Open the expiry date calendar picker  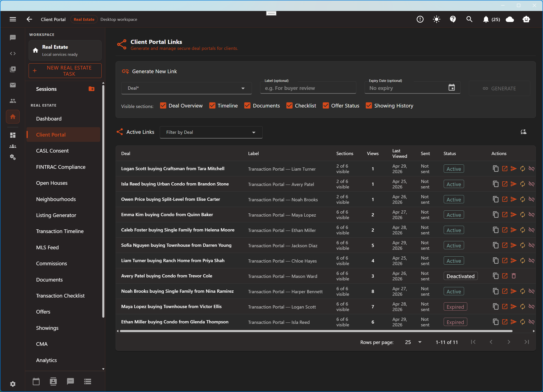(451, 88)
